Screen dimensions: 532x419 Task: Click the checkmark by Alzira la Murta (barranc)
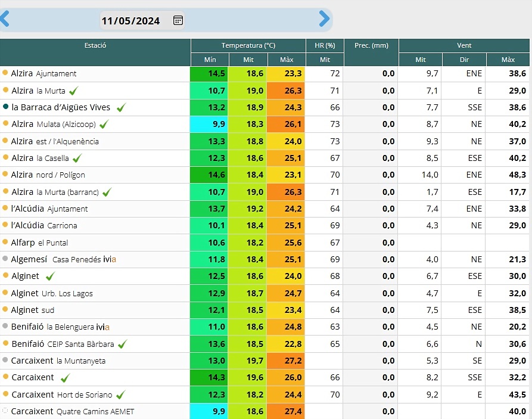point(107,192)
